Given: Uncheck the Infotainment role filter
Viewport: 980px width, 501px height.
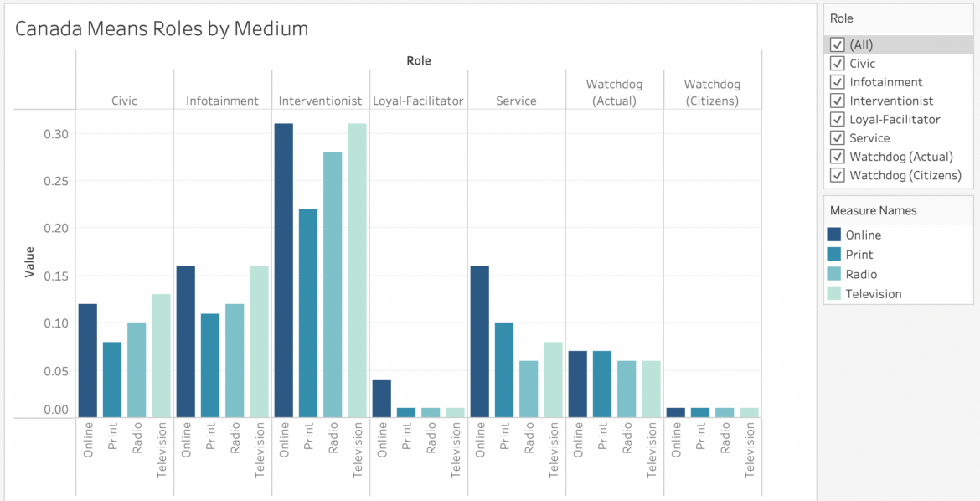Looking at the screenshot, I should [x=837, y=81].
